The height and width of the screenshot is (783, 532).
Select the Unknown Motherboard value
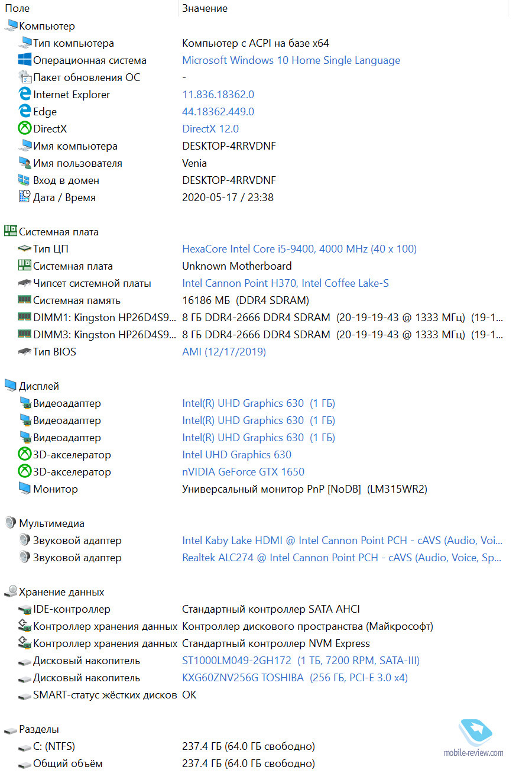237,266
